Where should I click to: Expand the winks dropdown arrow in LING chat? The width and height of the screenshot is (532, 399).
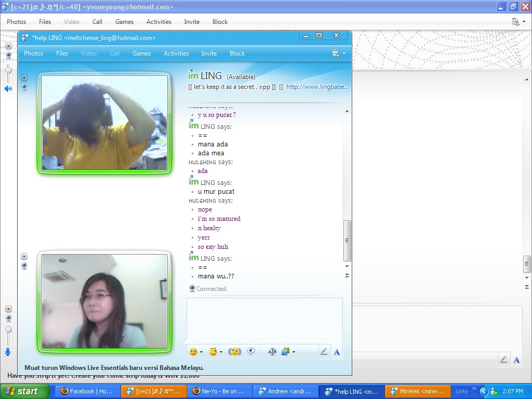[x=221, y=352]
